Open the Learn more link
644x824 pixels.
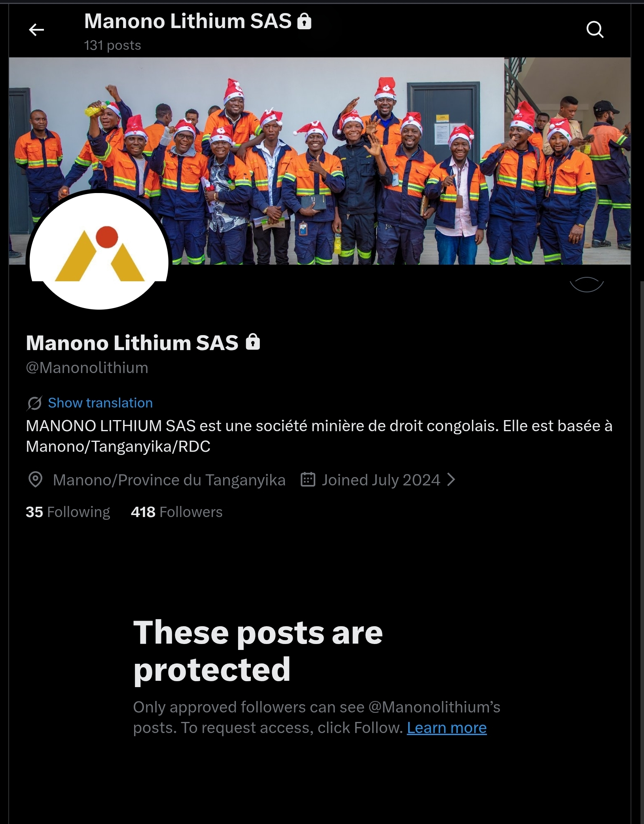(447, 727)
